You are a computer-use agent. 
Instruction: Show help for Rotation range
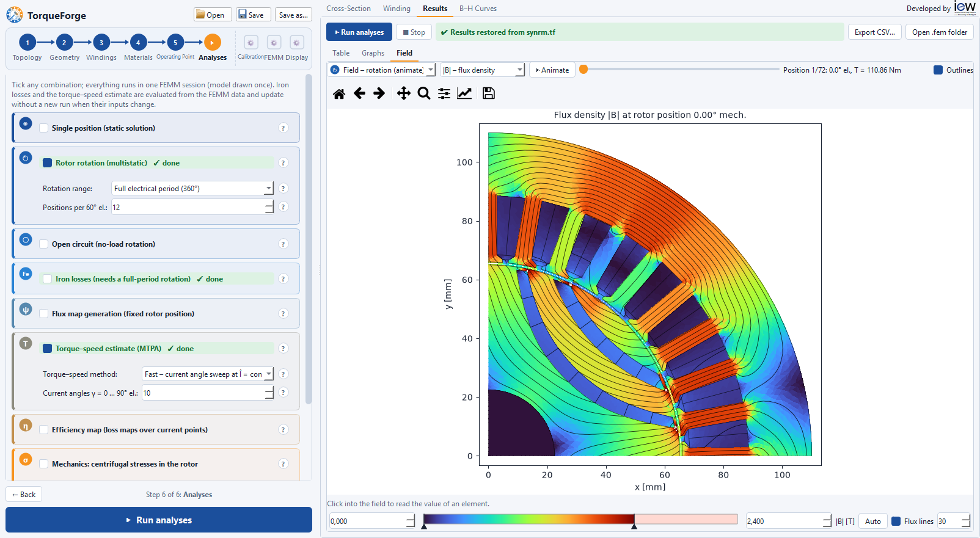(283, 189)
